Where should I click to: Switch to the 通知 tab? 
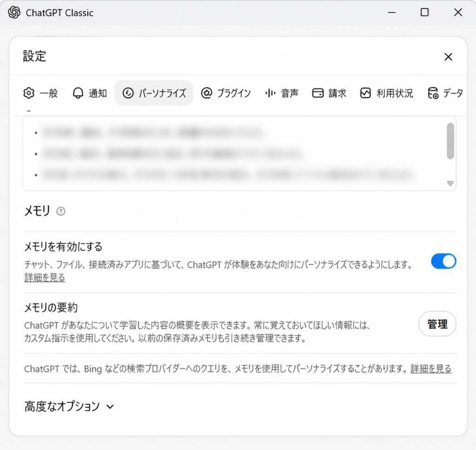click(x=90, y=93)
